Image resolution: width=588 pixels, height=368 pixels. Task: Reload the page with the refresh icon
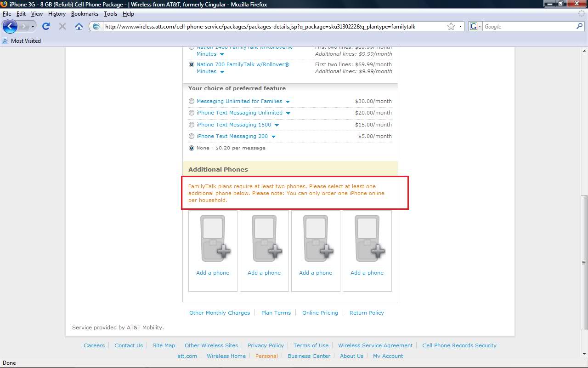coord(46,26)
